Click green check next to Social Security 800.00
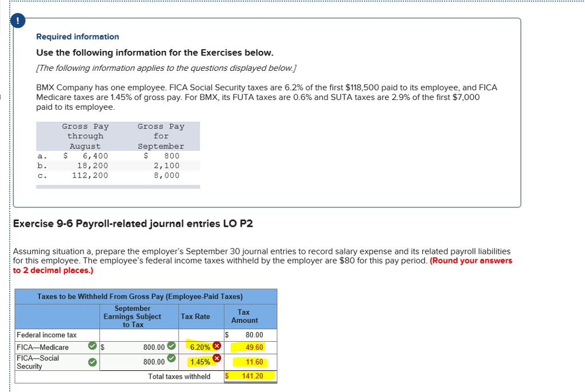Image resolution: width=585 pixels, height=392 pixels. point(171,358)
